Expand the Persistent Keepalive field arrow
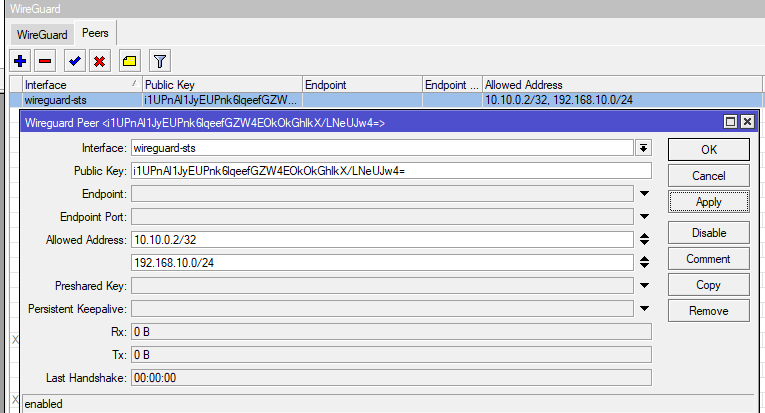765x413 pixels. (x=644, y=308)
